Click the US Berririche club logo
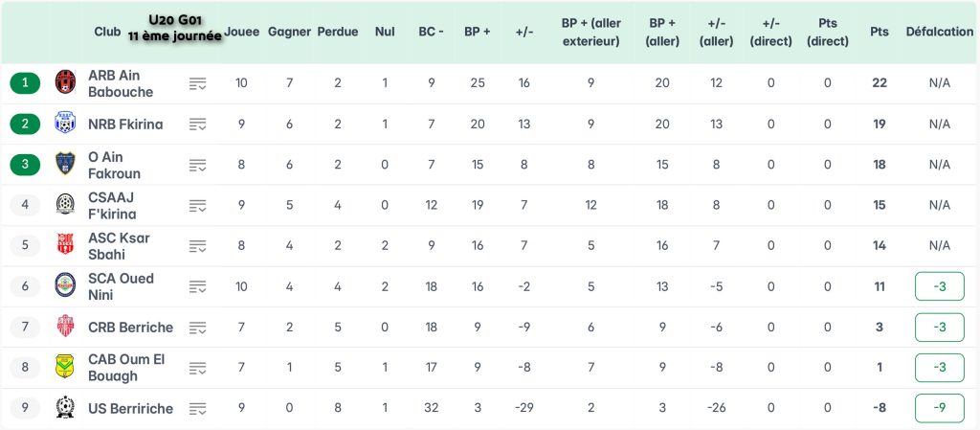Image resolution: width=980 pixels, height=430 pixels. 66,408
